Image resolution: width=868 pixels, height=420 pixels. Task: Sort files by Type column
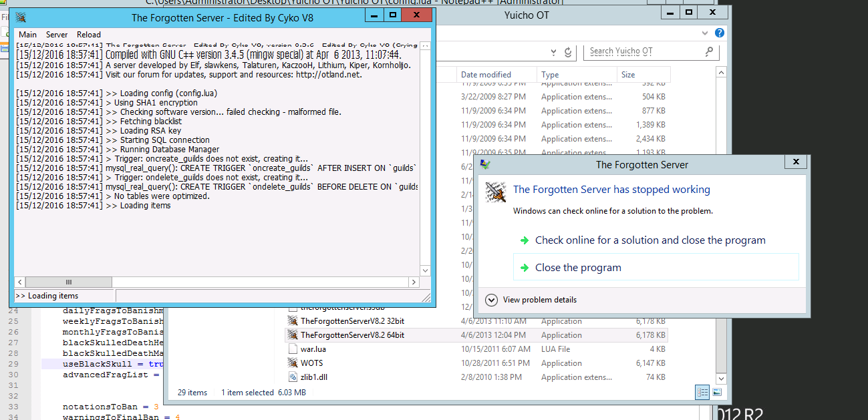pyautogui.click(x=577, y=75)
